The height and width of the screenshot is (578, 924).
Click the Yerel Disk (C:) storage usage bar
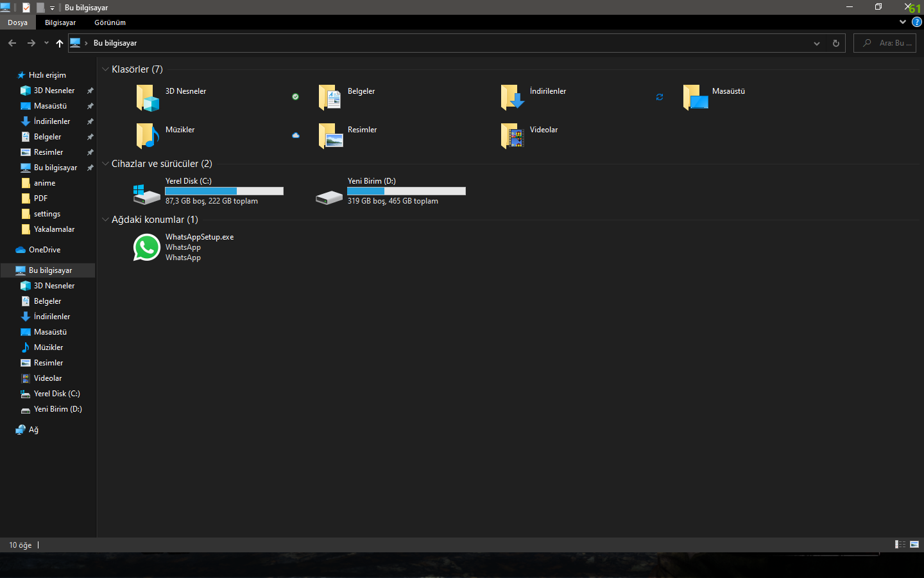click(224, 191)
